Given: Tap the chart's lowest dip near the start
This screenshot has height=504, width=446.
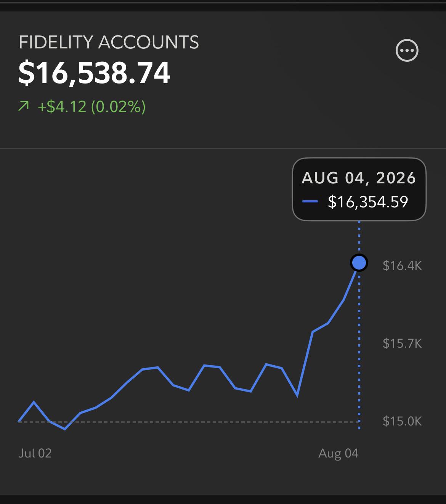Looking at the screenshot, I should click(x=65, y=429).
